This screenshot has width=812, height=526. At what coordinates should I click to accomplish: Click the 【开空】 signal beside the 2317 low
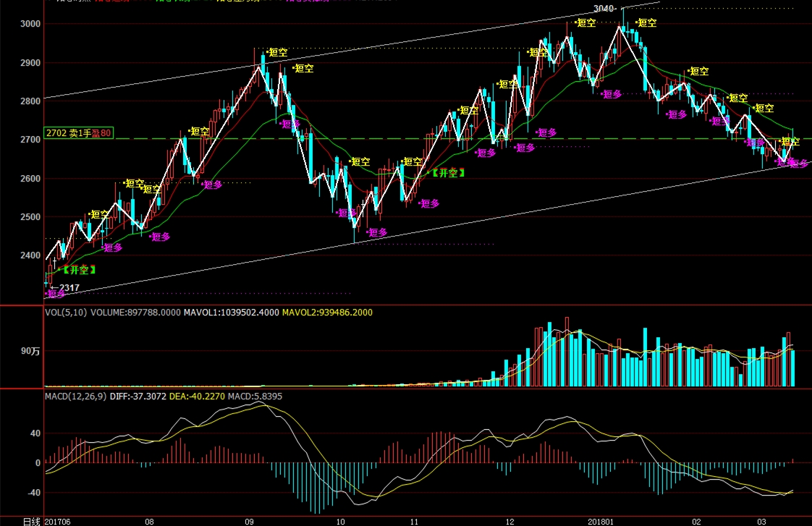pyautogui.click(x=78, y=270)
